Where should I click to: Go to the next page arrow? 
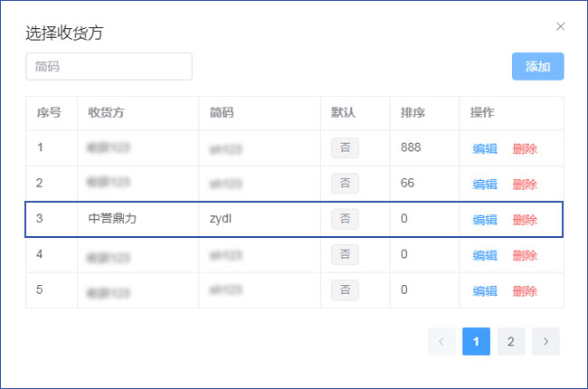coord(545,341)
